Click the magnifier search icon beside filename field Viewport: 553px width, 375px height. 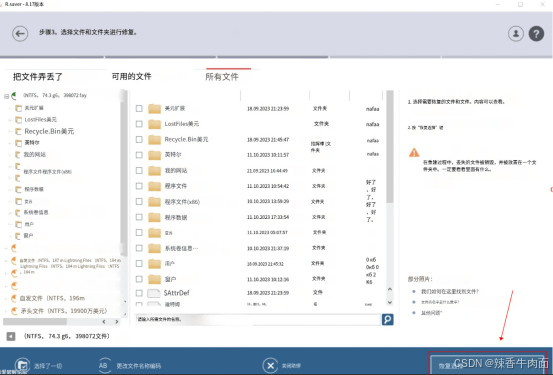[x=388, y=320]
